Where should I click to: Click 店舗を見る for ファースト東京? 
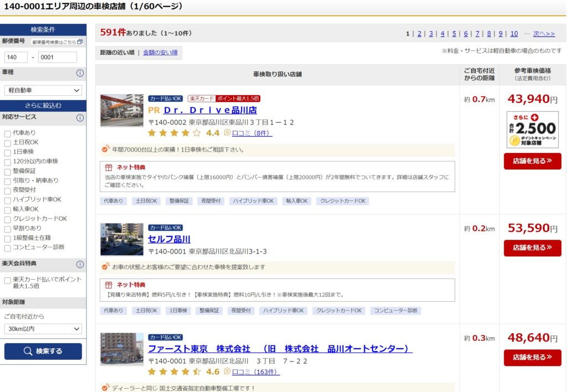532,357
